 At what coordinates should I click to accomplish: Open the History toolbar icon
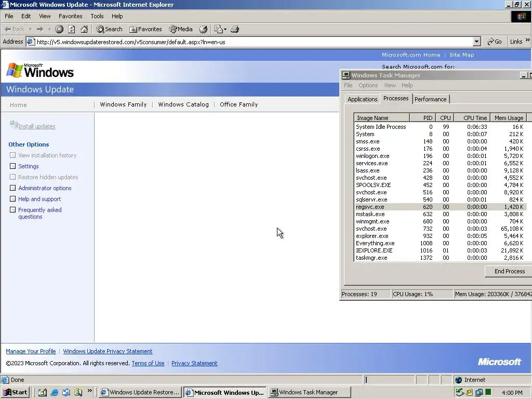pyautogui.click(x=203, y=29)
